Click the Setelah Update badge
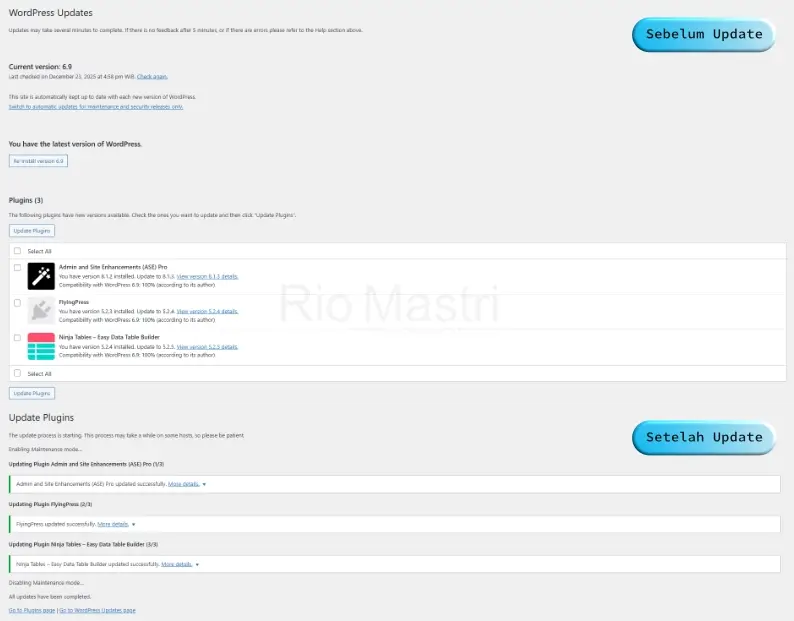This screenshot has width=794, height=621. click(704, 438)
